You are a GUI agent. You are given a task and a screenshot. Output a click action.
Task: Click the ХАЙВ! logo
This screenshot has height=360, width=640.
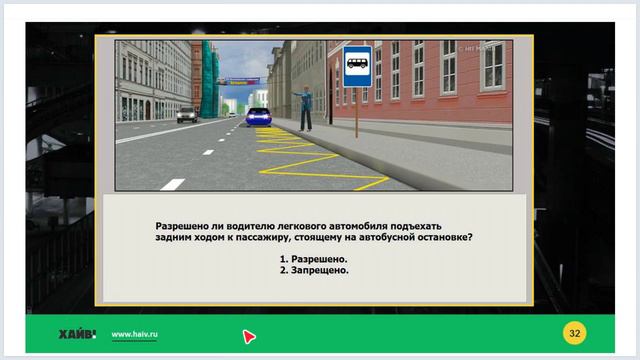[77, 334]
